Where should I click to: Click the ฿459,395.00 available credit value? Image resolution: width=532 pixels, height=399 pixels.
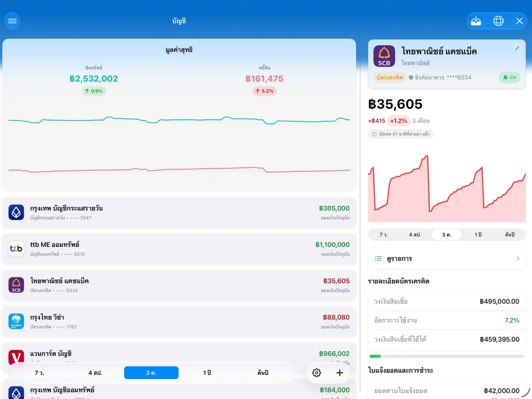(500, 339)
